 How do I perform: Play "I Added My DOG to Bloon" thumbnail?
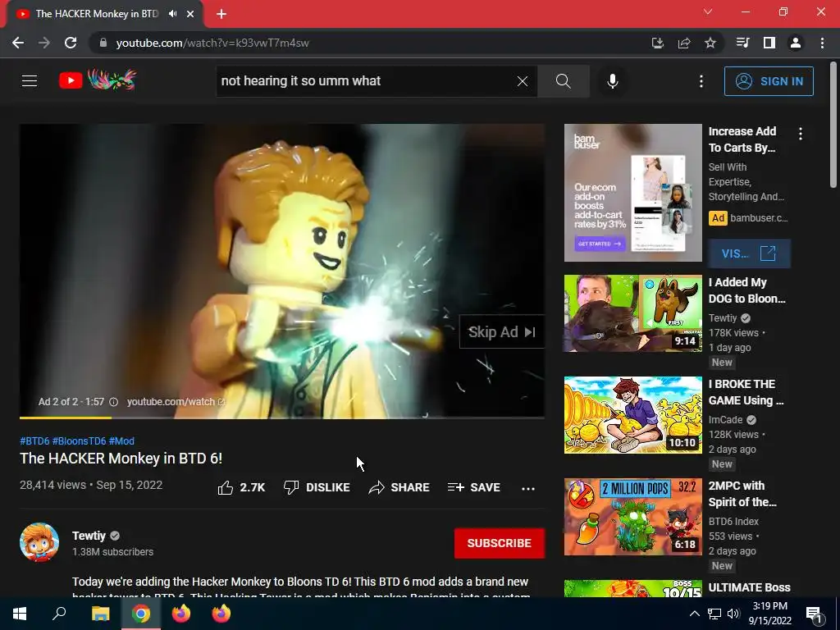(x=632, y=313)
